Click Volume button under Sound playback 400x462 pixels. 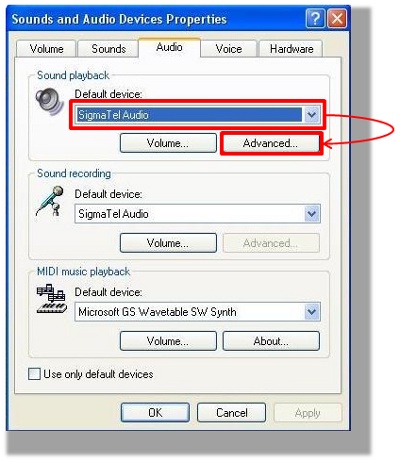point(168,143)
